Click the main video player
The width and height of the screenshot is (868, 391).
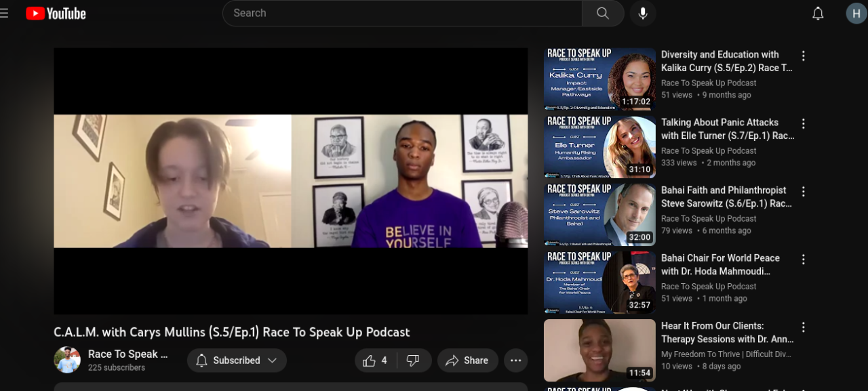pyautogui.click(x=291, y=181)
